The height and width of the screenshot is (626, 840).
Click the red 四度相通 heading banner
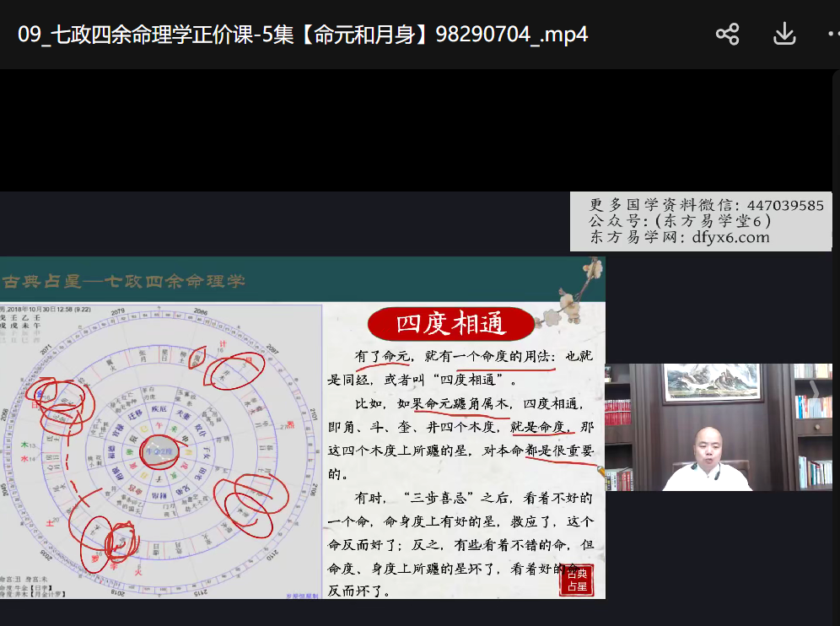pyautogui.click(x=450, y=323)
